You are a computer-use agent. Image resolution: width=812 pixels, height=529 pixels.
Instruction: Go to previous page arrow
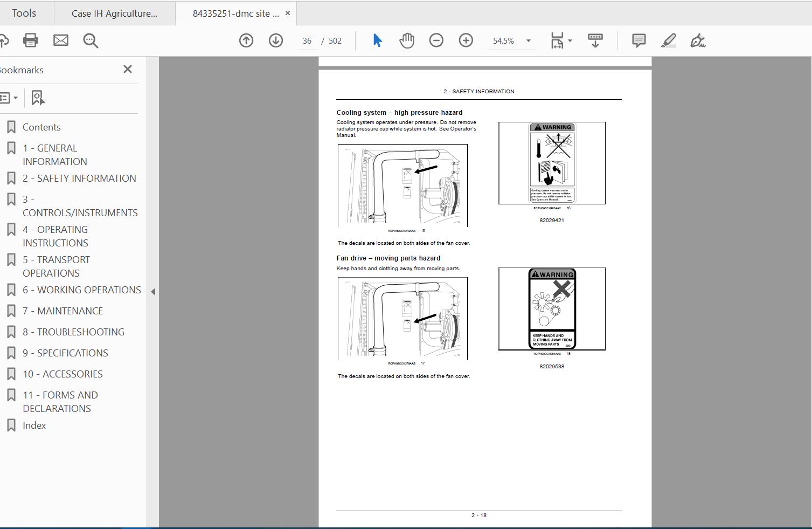tap(246, 40)
